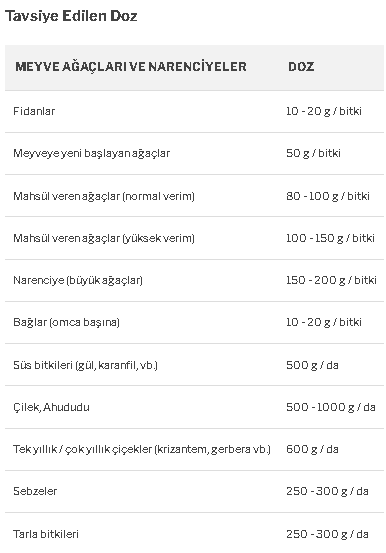386x553 pixels.
Task: Click the 80 - 100 g / bitki value
Action: [328, 196]
